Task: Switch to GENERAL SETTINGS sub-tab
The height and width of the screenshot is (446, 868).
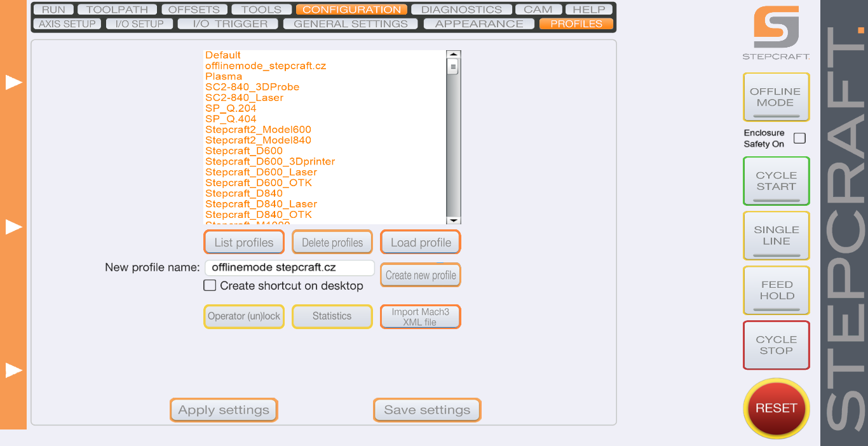Action: (x=351, y=24)
